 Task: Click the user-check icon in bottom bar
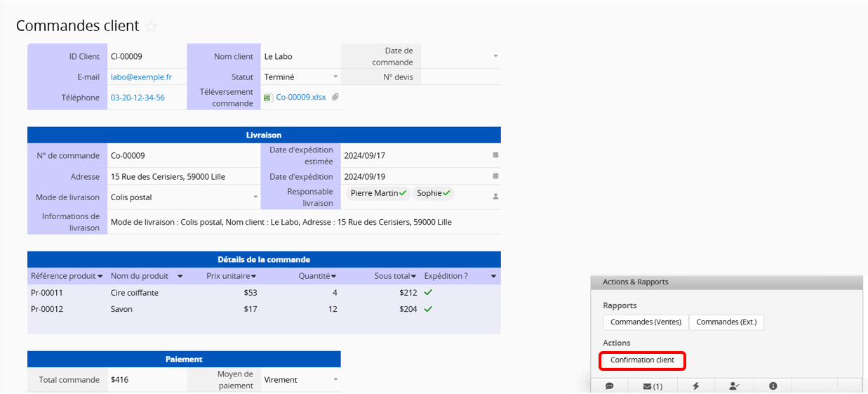[734, 386]
